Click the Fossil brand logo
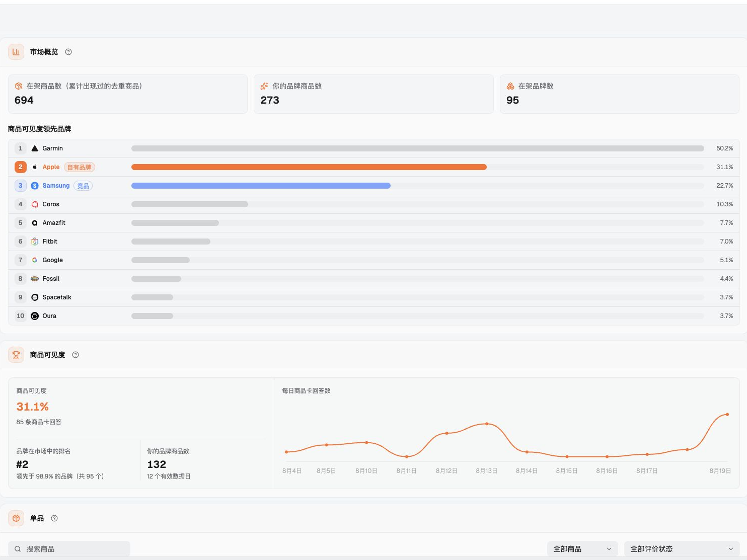Viewport: 747px width, 560px height. [x=35, y=279]
